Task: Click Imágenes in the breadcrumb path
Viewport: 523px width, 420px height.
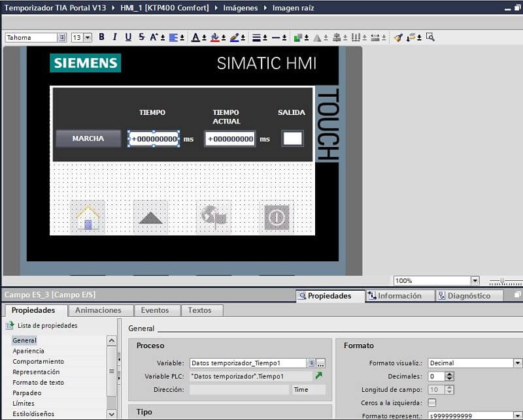Action: [241, 8]
